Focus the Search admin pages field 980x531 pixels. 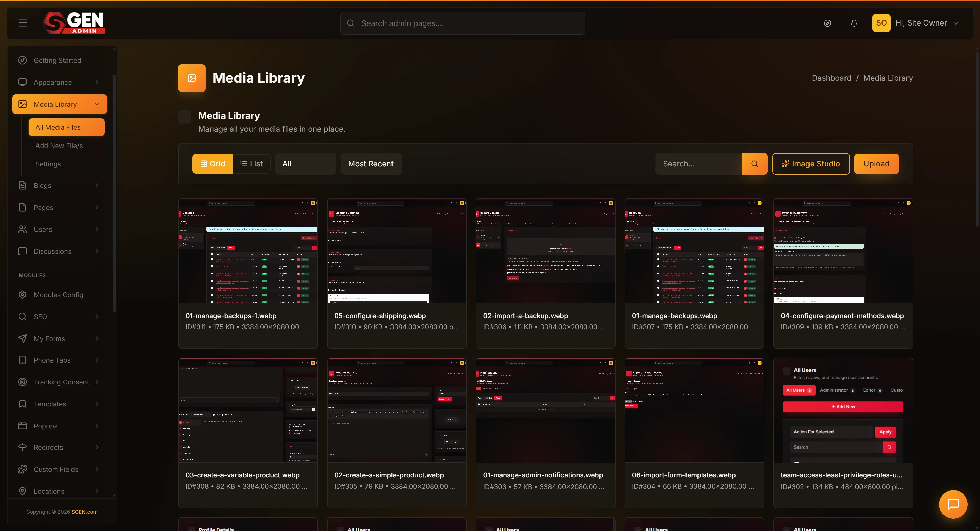(463, 23)
